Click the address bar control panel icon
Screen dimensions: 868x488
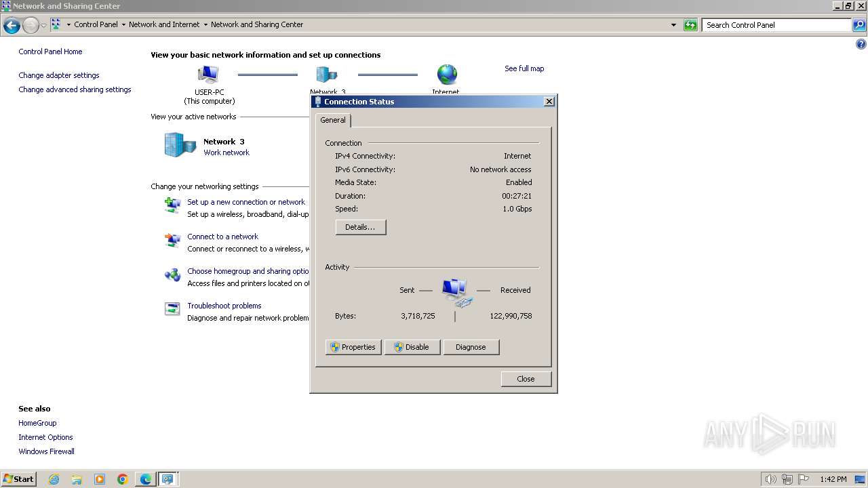pyautogui.click(x=56, y=24)
